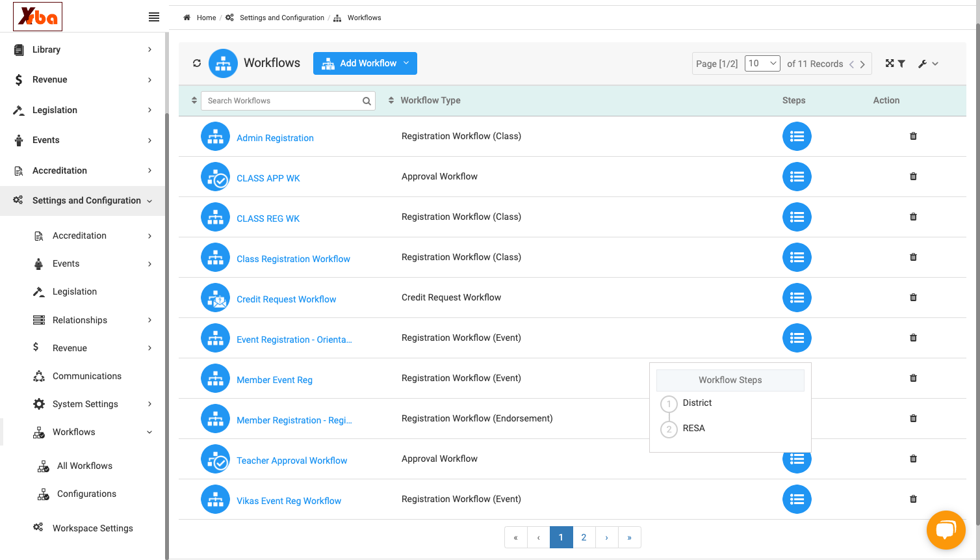Toggle the hamburger sidebar menu
This screenshot has width=980, height=560.
point(154,17)
